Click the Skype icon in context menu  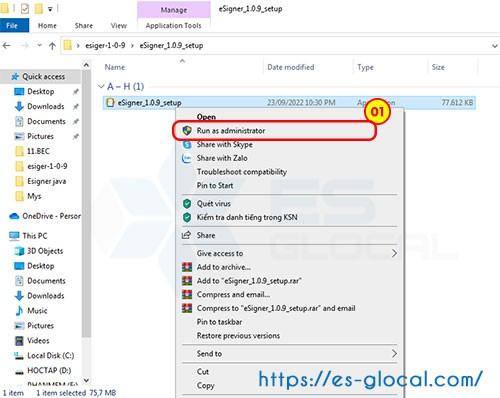tap(187, 145)
